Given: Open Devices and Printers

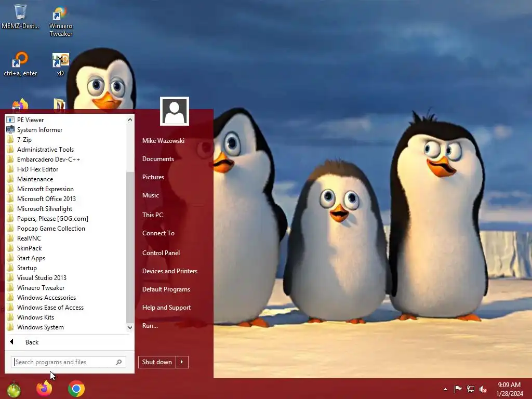Looking at the screenshot, I should pos(170,271).
